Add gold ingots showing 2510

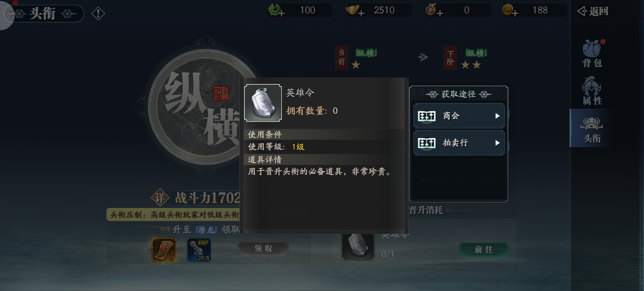[x=361, y=13]
